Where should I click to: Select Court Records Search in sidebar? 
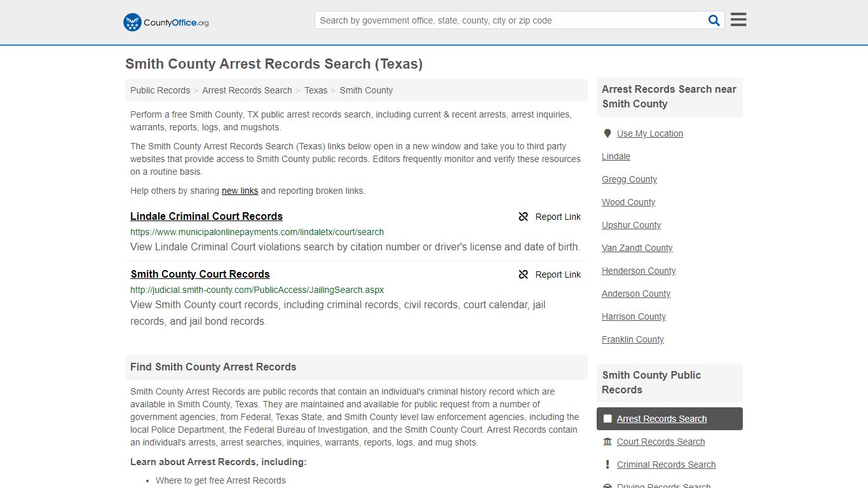(661, 442)
